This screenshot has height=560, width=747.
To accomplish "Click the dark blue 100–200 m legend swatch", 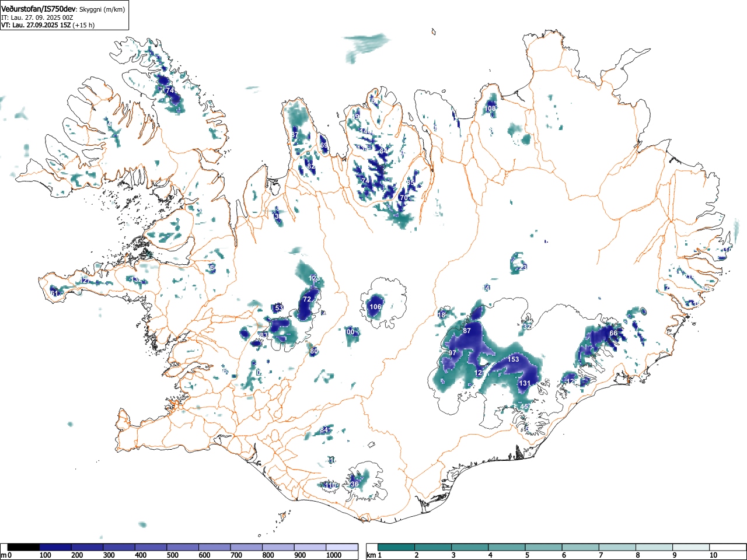I will pyautogui.click(x=55, y=547).
